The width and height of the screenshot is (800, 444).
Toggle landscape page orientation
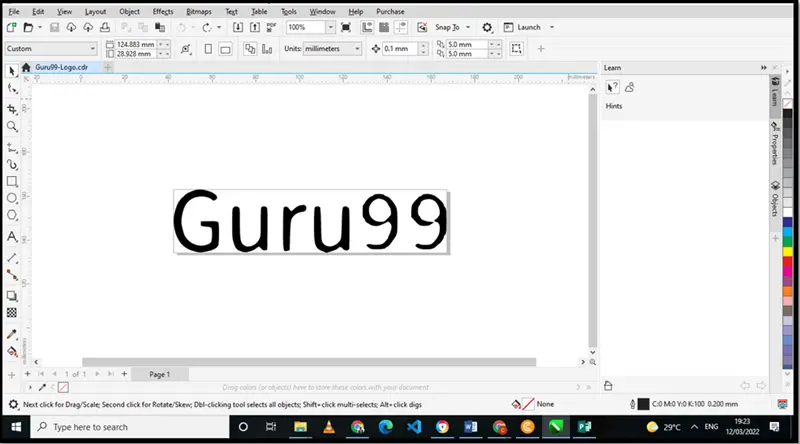click(x=225, y=49)
